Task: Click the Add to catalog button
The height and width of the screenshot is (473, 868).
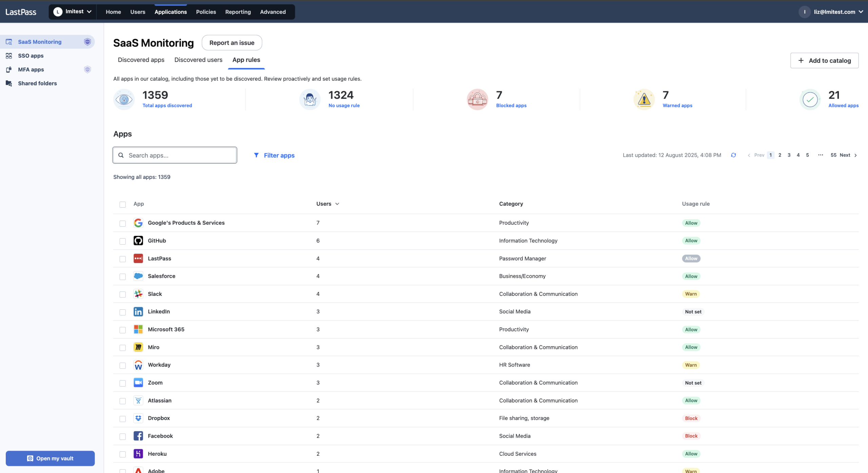Action: [824, 60]
